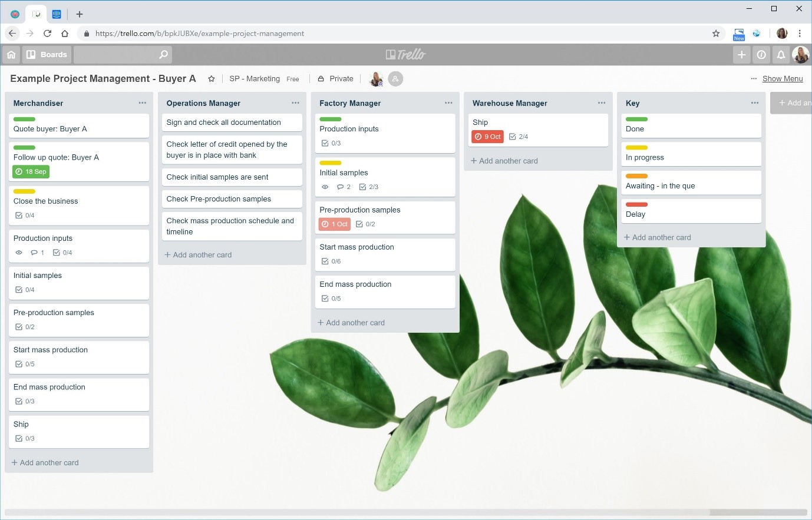Toggle the 18 Sep due date badge
This screenshot has width=812, height=520.
(31, 171)
